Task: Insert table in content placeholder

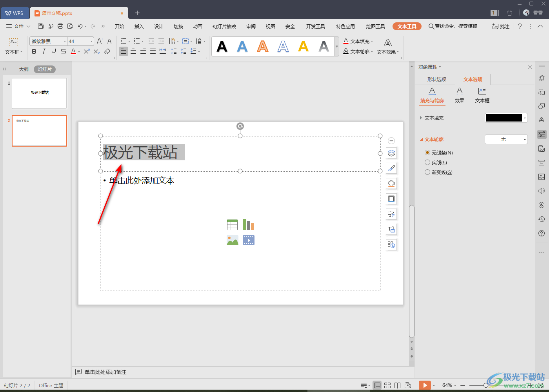Action: click(232, 225)
